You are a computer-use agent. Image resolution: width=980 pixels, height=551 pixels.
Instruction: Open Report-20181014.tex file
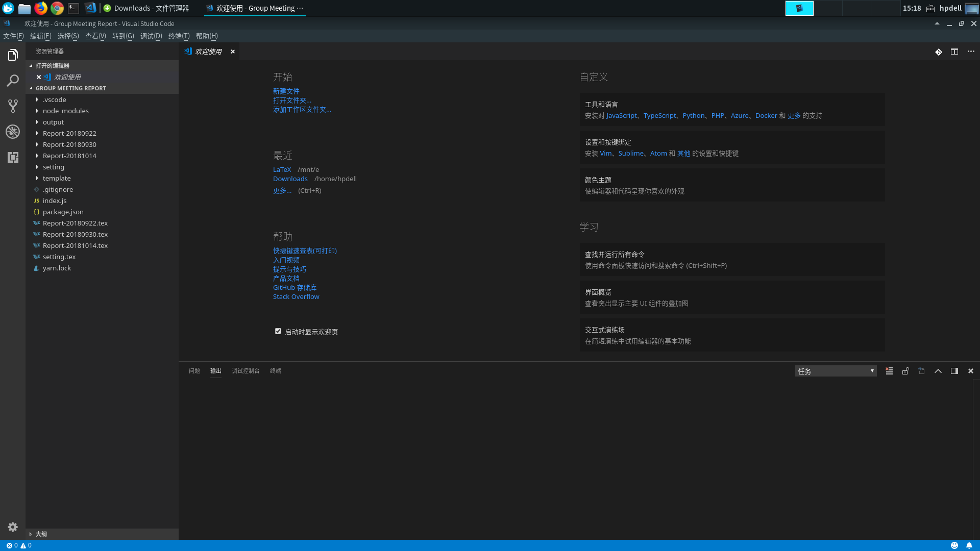click(x=75, y=245)
